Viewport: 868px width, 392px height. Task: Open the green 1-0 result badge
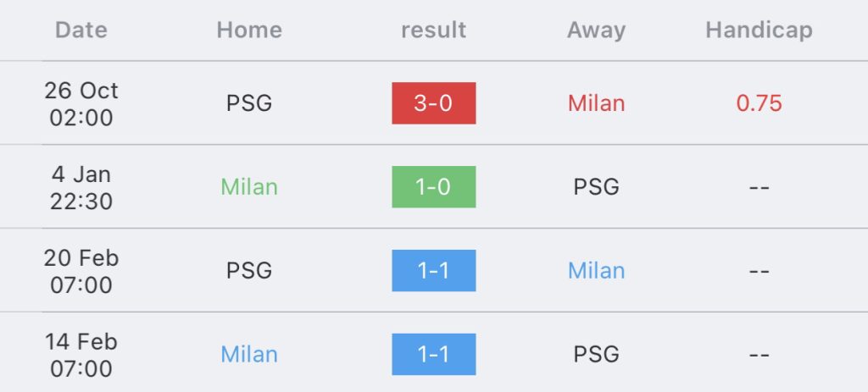click(x=434, y=187)
